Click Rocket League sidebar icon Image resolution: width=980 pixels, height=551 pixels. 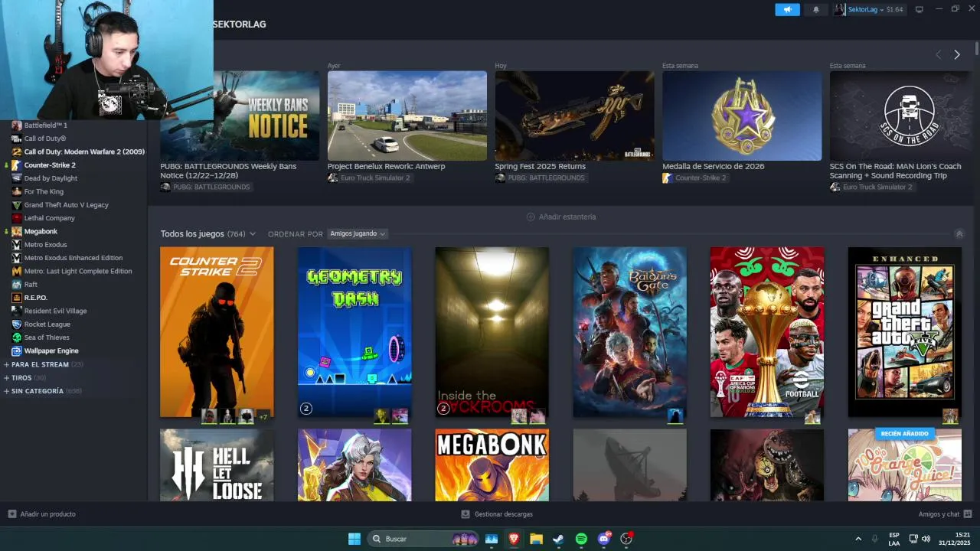(x=16, y=324)
